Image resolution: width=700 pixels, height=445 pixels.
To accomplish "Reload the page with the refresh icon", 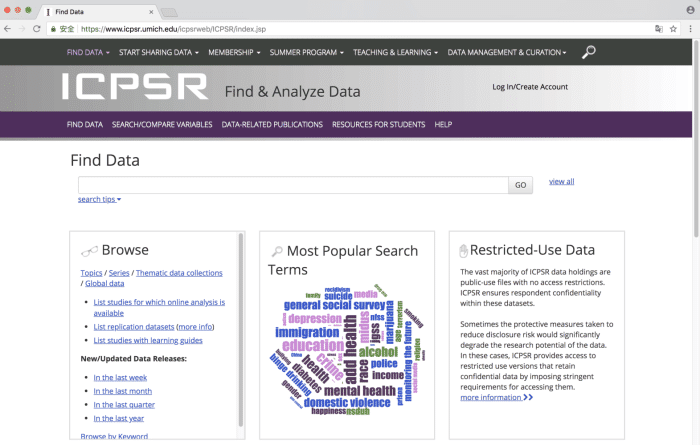I will coord(37,29).
